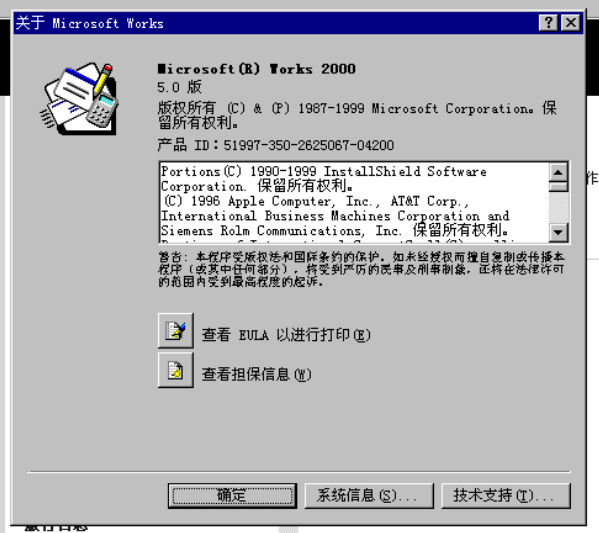Image resolution: width=599 pixels, height=533 pixels.
Task: Confirm the dialog with the 确定 button
Action: click(x=232, y=496)
